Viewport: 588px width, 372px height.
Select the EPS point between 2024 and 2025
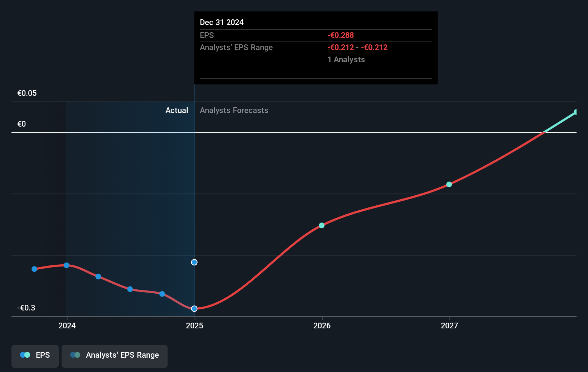pyautogui.click(x=130, y=289)
